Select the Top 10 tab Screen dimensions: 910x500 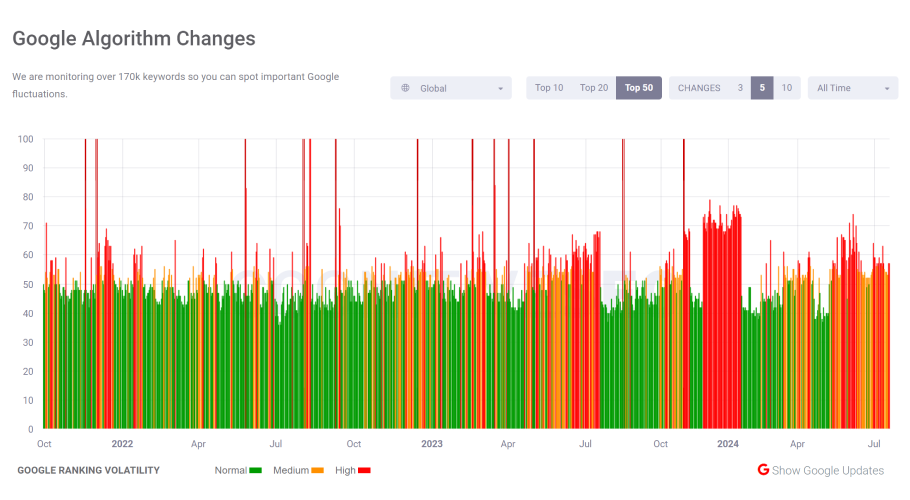[549, 88]
